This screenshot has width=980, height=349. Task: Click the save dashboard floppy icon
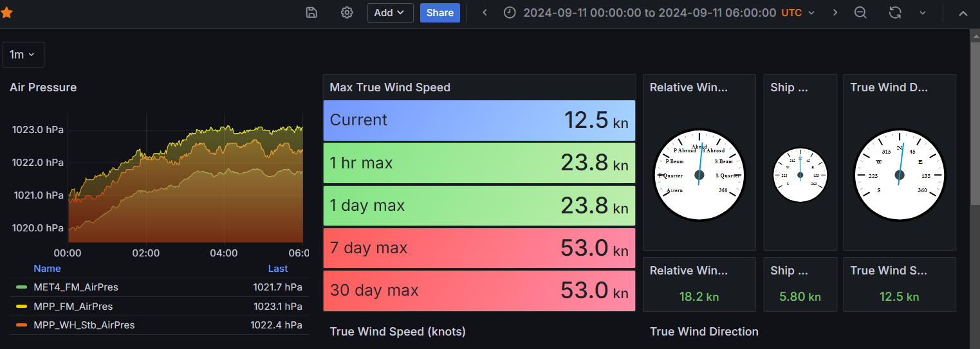[x=311, y=12]
